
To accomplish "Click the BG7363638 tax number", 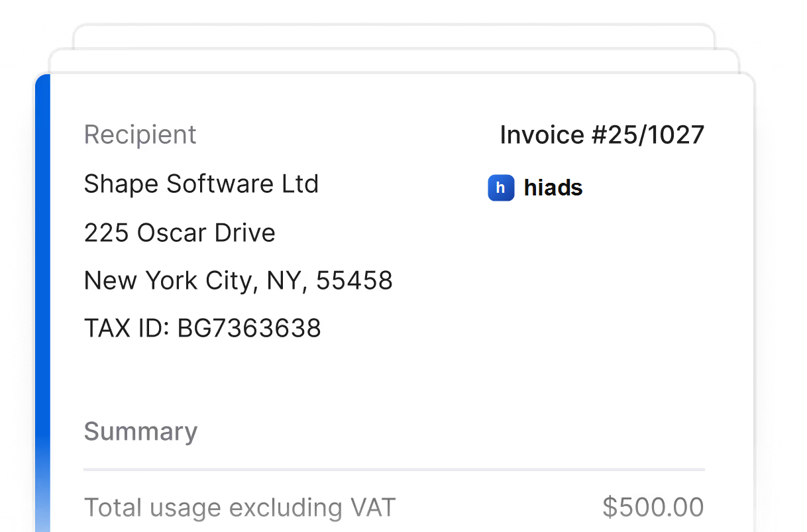I will click(x=249, y=329).
